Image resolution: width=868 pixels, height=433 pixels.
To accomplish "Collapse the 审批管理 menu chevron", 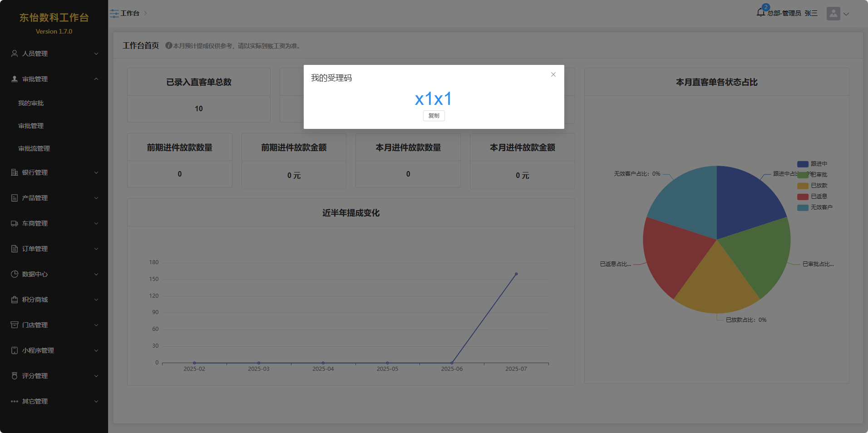I will coord(96,79).
